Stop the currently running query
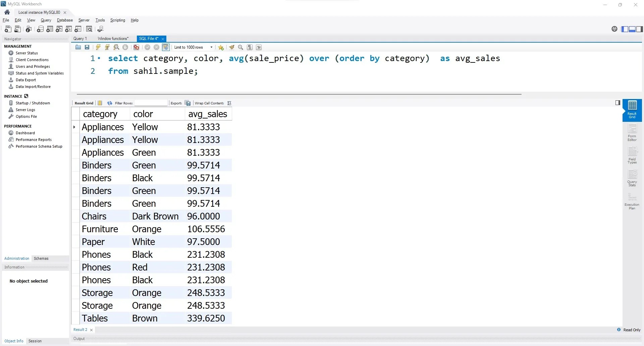The width and height of the screenshot is (644, 346). click(x=125, y=47)
